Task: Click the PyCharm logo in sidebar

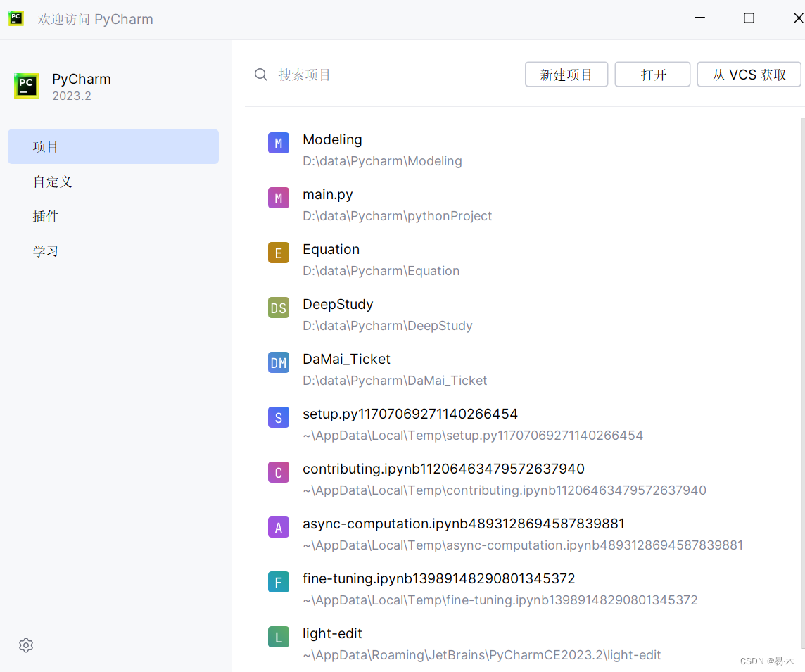Action: 27,86
